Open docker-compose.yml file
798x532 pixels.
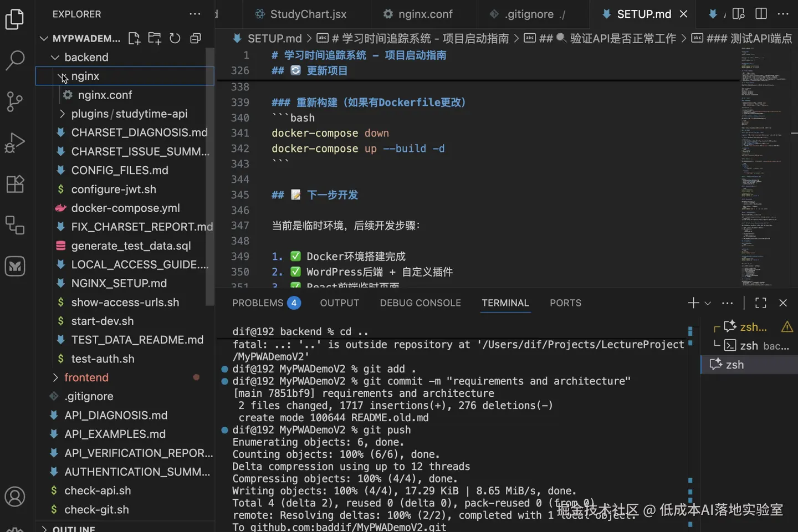click(x=125, y=208)
